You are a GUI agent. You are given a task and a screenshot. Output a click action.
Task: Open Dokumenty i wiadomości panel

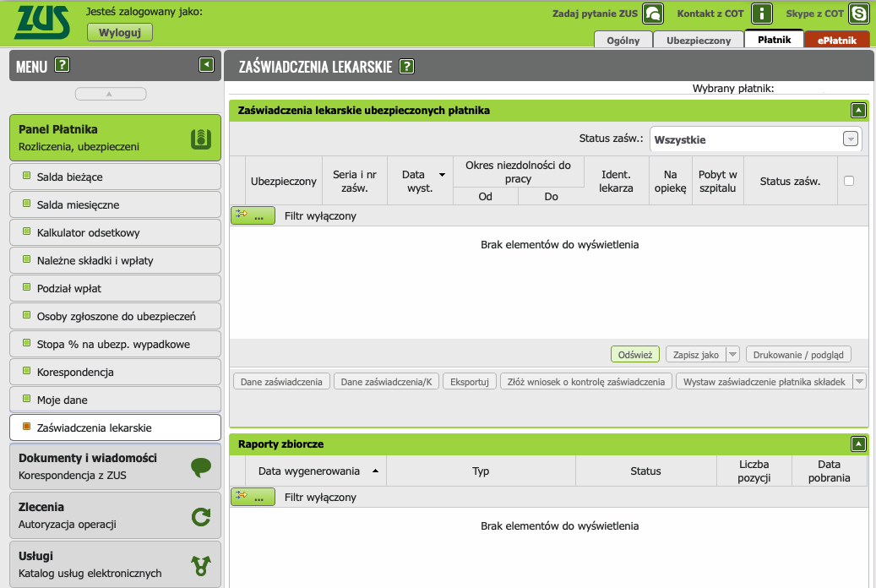115,466
